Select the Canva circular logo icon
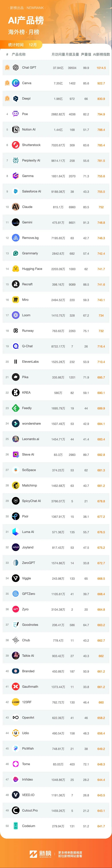The width and height of the screenshot is (112, 868). [15, 83]
